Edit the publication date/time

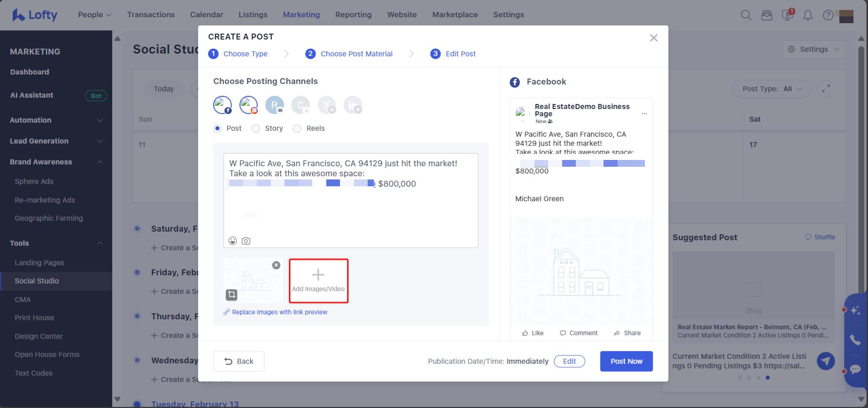pyautogui.click(x=569, y=361)
